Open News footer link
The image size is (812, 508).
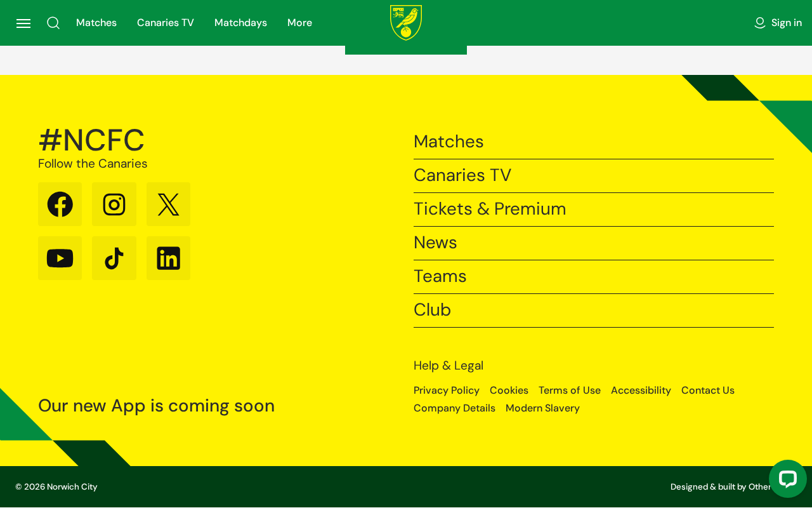[594, 243]
